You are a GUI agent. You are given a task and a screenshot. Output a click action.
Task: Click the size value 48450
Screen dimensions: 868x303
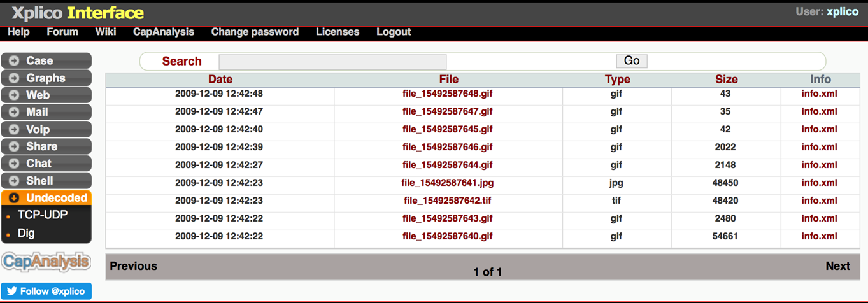tap(725, 183)
